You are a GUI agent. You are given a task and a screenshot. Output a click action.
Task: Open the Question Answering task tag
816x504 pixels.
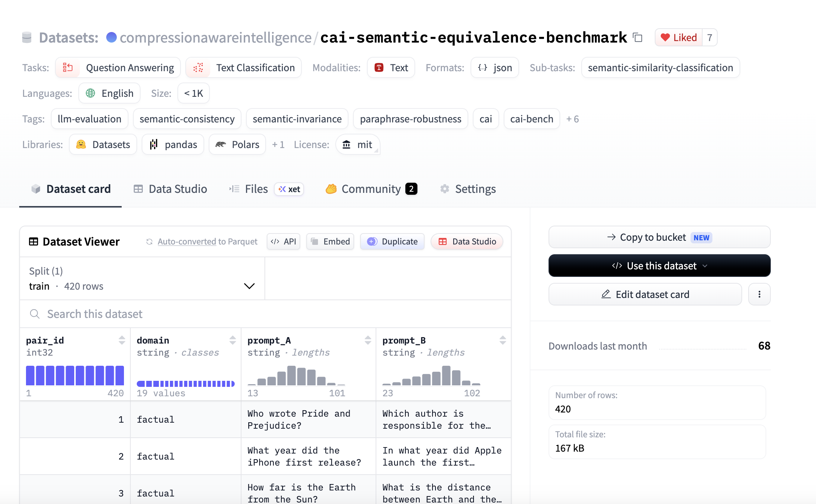pyautogui.click(x=118, y=67)
